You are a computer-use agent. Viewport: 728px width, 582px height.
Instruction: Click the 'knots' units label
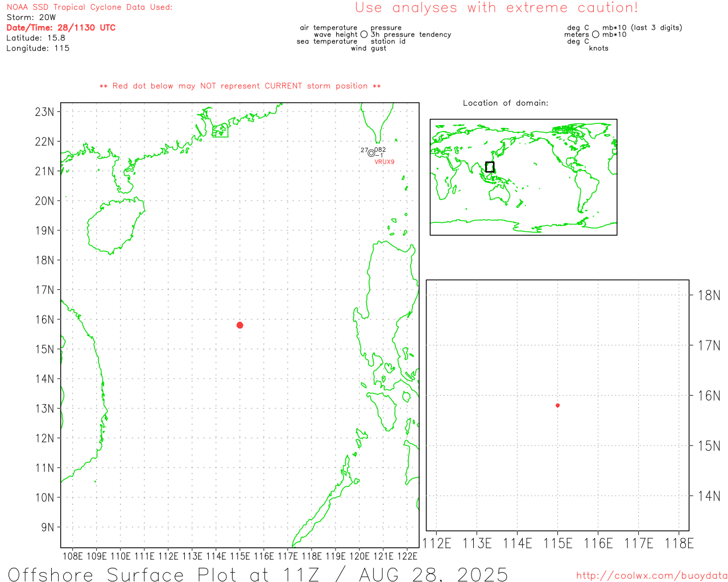click(599, 48)
